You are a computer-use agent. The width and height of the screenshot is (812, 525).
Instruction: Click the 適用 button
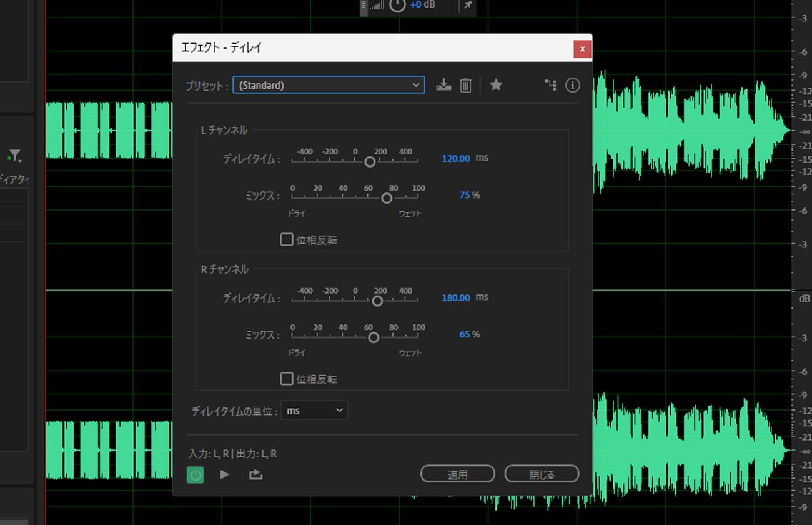458,474
